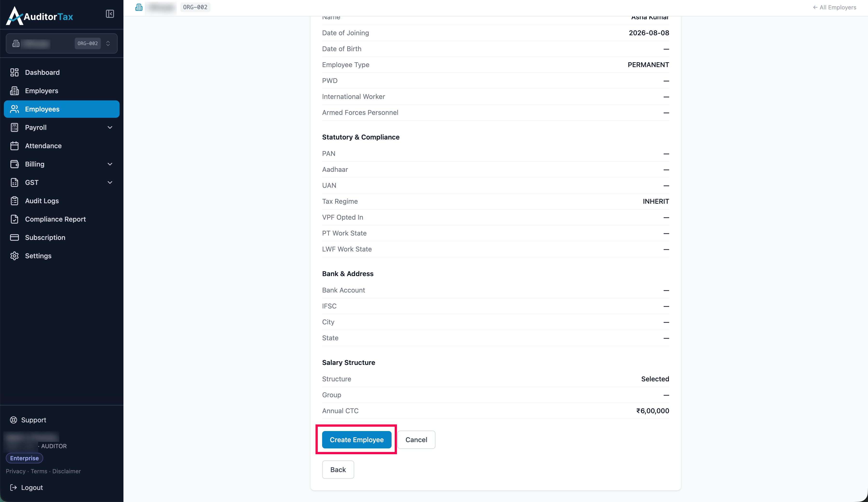Click the Subscription card icon
This screenshot has width=868, height=502.
click(14, 237)
